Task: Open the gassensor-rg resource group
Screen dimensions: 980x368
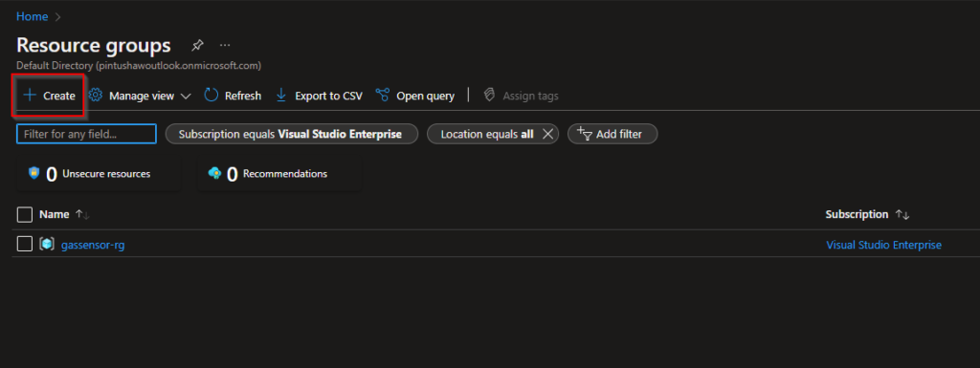Action: pyautogui.click(x=93, y=245)
